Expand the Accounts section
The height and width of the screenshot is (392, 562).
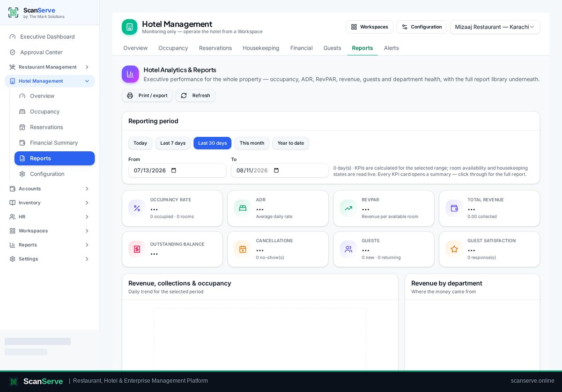87,189
